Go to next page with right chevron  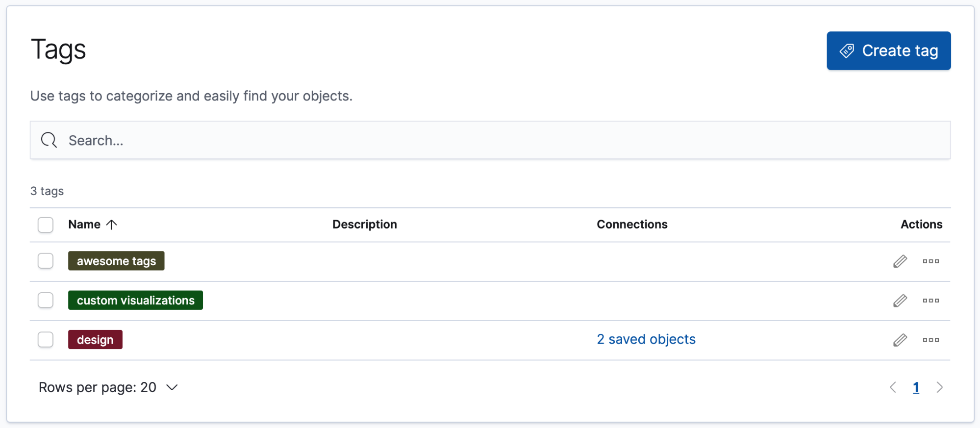pos(940,387)
